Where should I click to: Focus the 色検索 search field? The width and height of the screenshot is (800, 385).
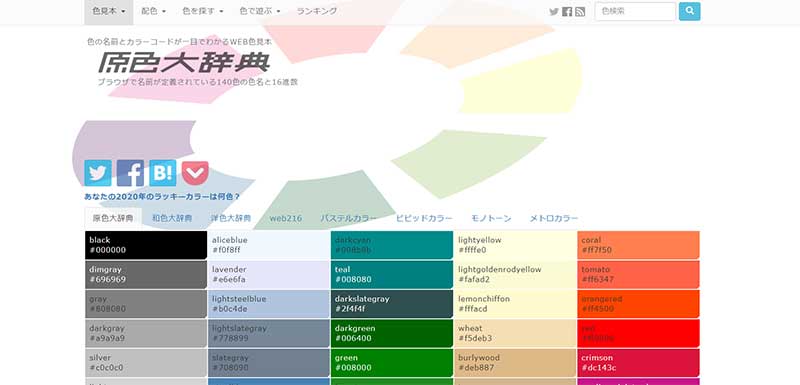[x=635, y=11]
